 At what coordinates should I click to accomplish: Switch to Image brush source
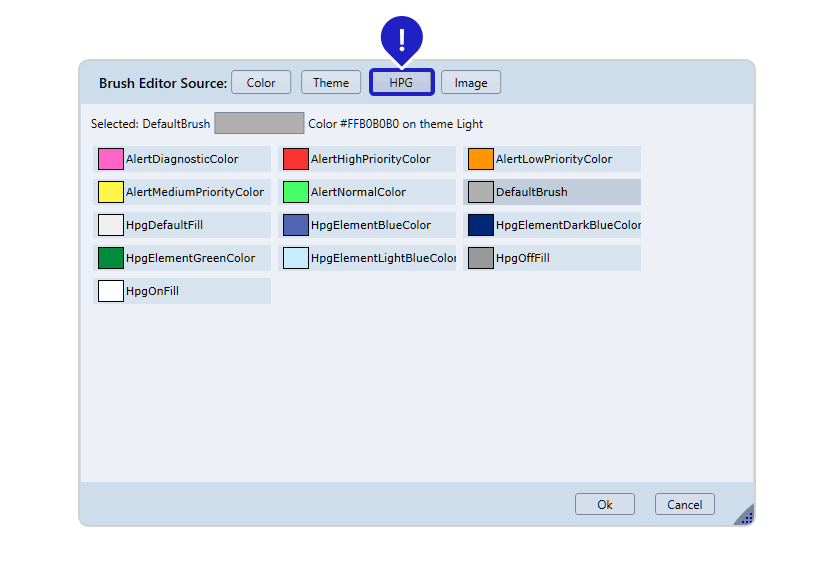pyautogui.click(x=471, y=83)
